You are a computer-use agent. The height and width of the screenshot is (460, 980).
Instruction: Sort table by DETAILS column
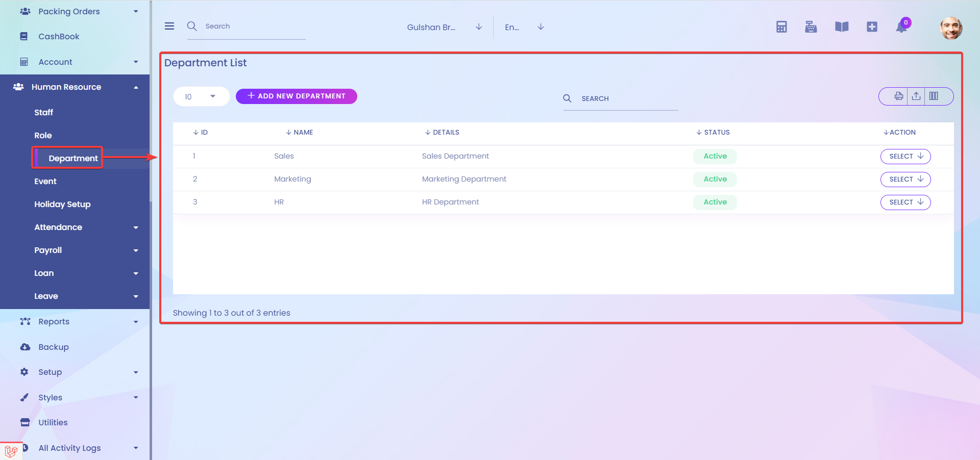click(442, 132)
